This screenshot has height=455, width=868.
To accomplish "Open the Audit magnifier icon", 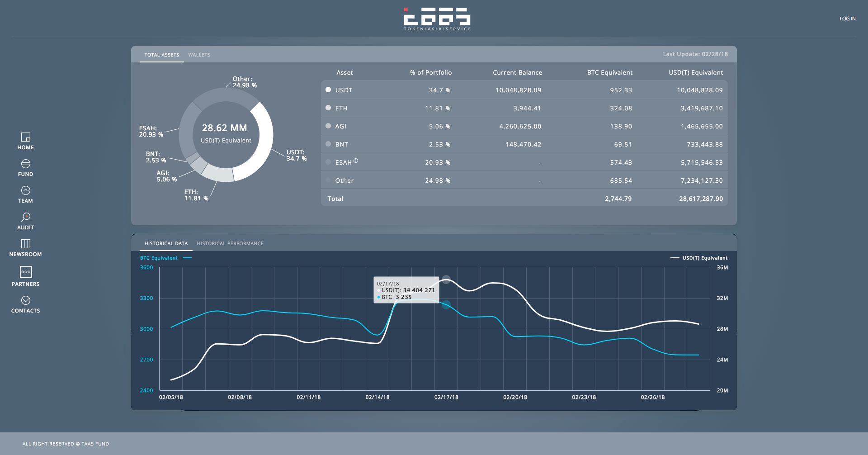I will [26, 217].
